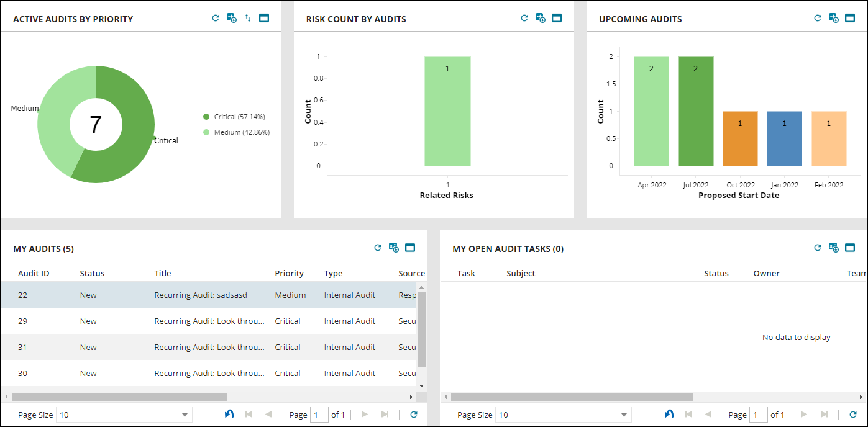Click the next page arrow in My Open Audit Tasks
Image resolution: width=868 pixels, height=427 pixels.
[x=802, y=414]
